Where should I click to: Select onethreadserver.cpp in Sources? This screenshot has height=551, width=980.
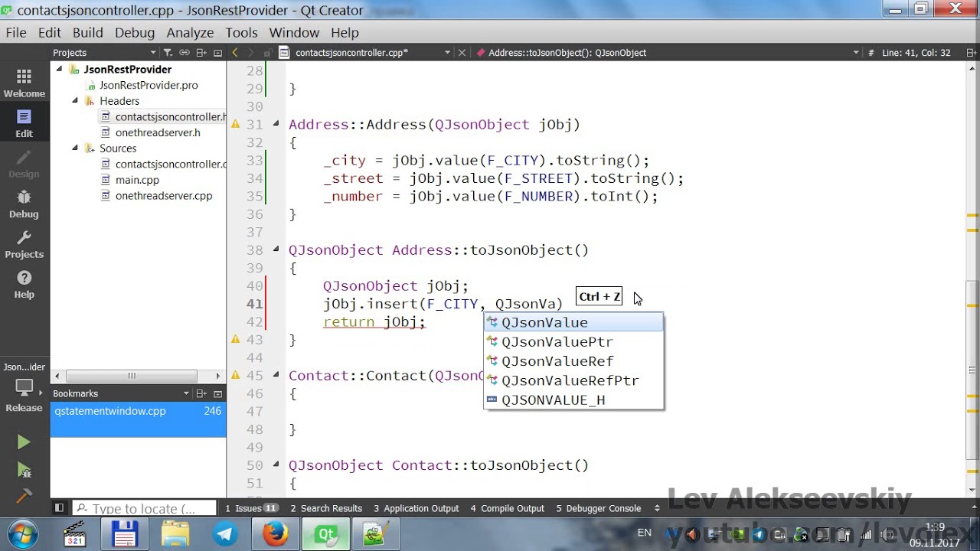(x=164, y=196)
